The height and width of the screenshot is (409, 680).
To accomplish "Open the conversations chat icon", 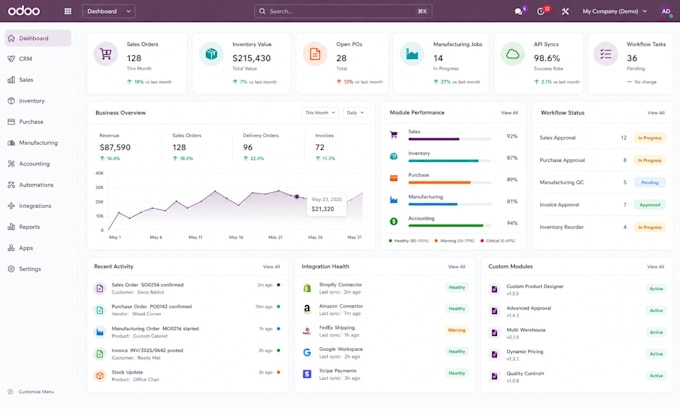I will click(518, 12).
